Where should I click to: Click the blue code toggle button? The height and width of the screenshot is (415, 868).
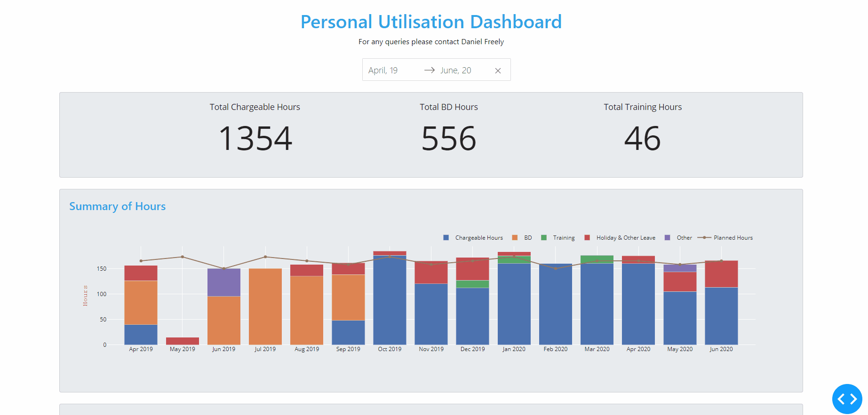(847, 399)
